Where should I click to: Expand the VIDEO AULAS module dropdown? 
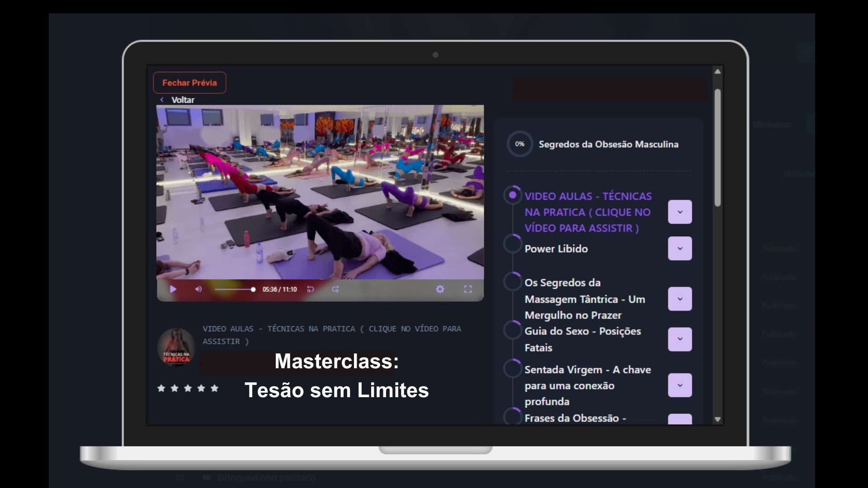click(x=679, y=212)
